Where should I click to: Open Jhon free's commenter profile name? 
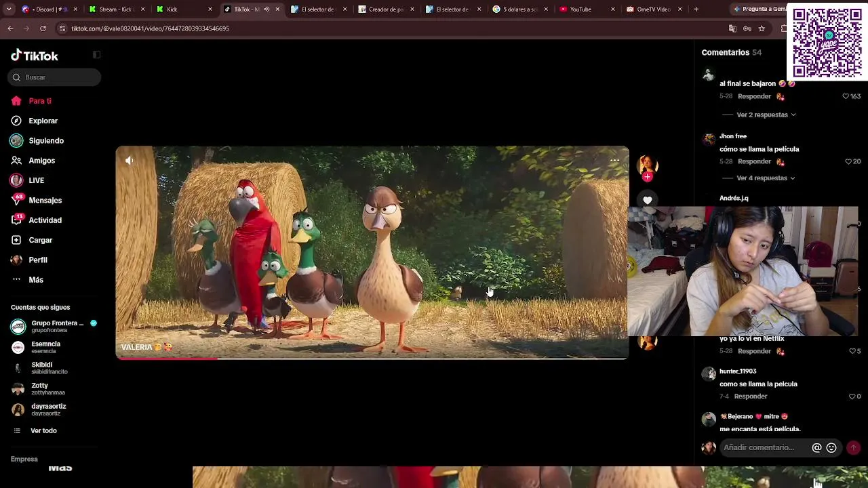coord(733,136)
